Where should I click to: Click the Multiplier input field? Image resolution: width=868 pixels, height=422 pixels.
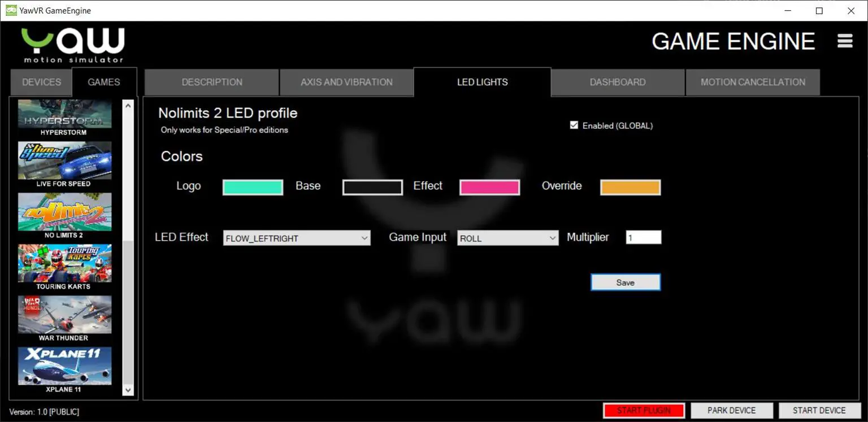click(643, 237)
